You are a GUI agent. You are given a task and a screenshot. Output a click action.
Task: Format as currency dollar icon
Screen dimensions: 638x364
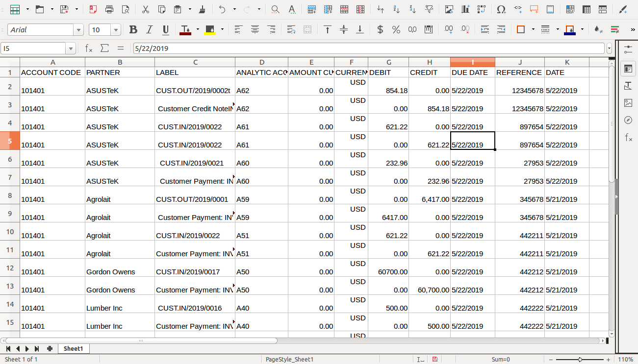(380, 30)
